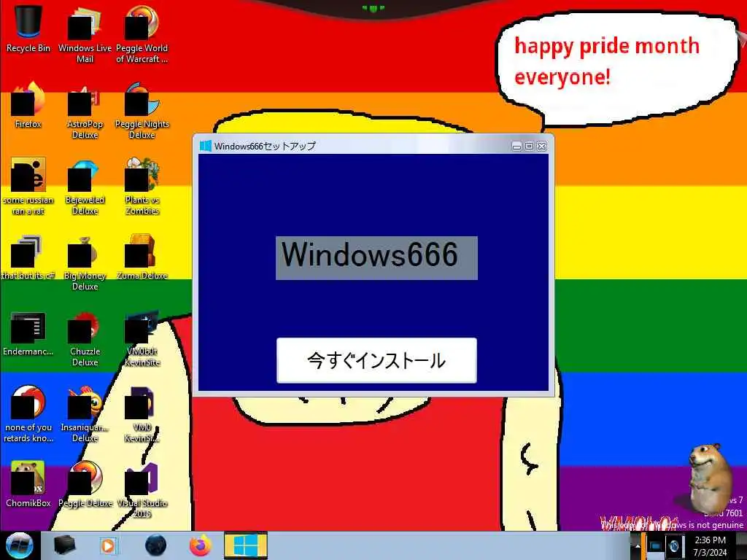
Task: Select the 'none of you' desktop icon
Action: [28, 414]
